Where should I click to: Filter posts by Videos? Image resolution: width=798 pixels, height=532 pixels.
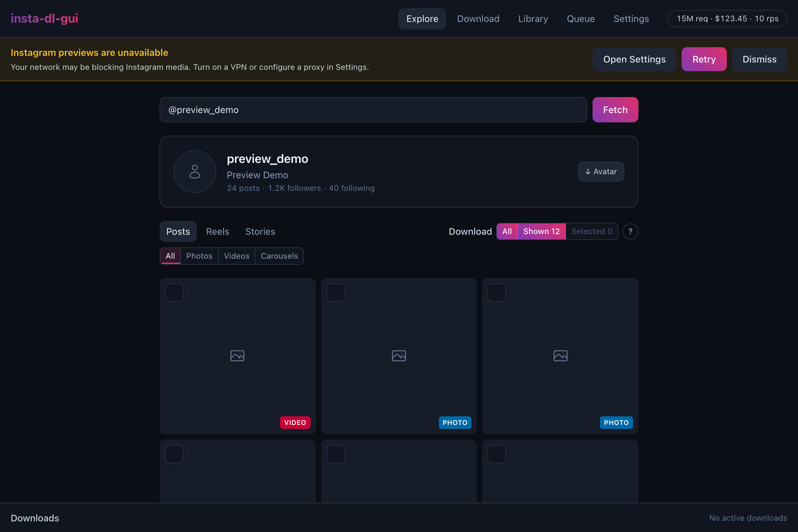[236, 256]
